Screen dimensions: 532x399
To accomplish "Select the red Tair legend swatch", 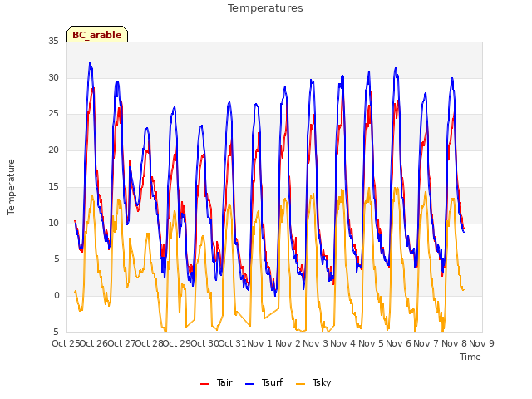I will tap(205, 384).
